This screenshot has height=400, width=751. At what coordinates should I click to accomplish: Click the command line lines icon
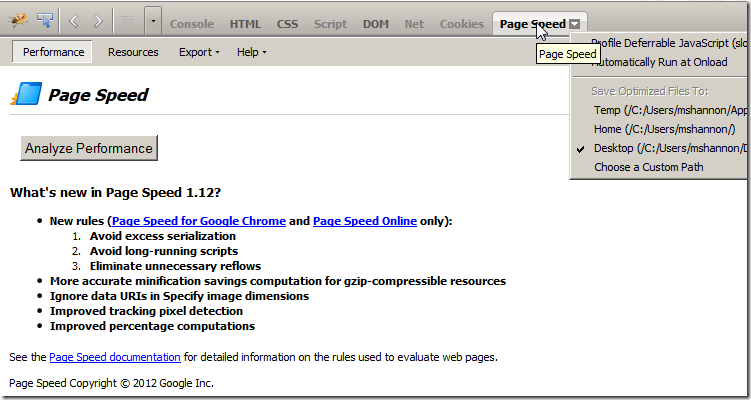point(128,21)
